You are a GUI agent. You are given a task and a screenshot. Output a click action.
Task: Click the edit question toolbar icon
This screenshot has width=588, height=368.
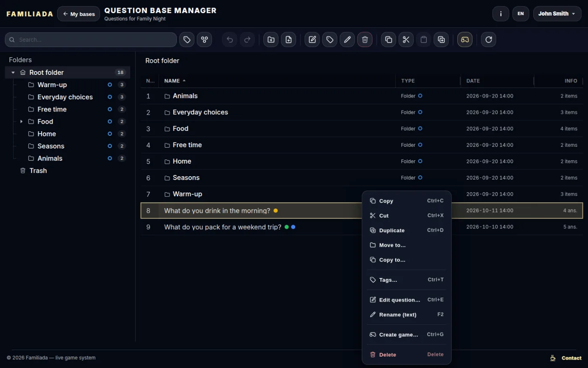point(312,40)
